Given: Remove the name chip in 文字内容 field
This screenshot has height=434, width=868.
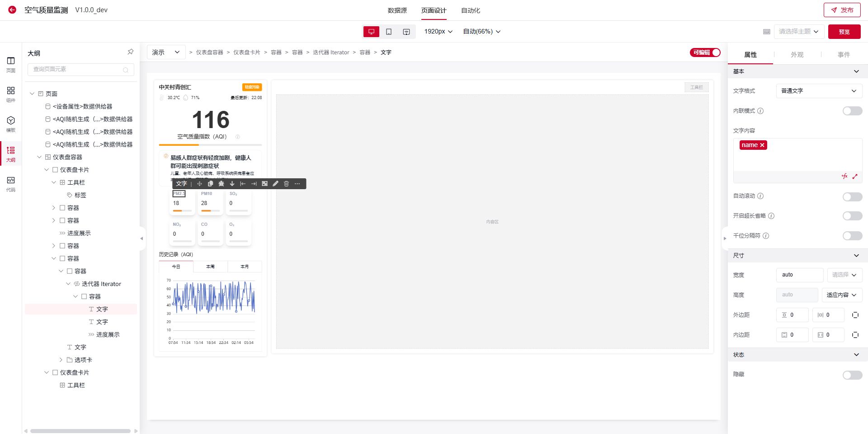Looking at the screenshot, I should (x=762, y=145).
